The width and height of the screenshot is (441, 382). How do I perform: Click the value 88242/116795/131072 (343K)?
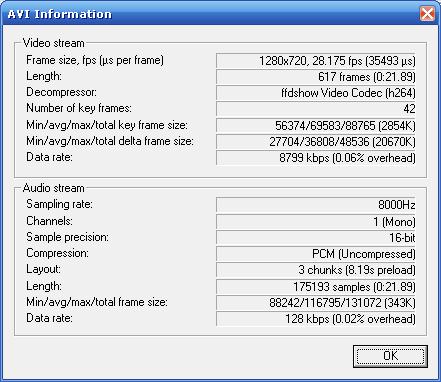(x=316, y=302)
